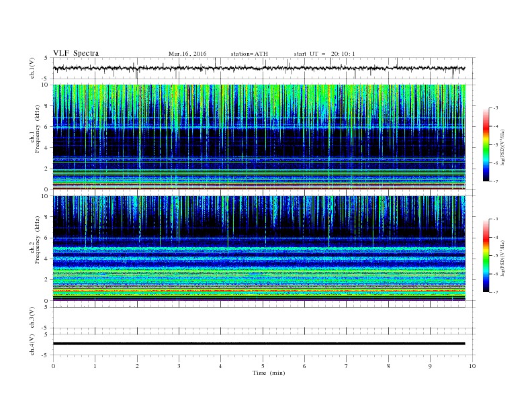Image resolution: width=532 pixels, height=411 pixels.
Task: Click the "2" kHz tick of ch.1 spectrogram
Action: coord(46,169)
